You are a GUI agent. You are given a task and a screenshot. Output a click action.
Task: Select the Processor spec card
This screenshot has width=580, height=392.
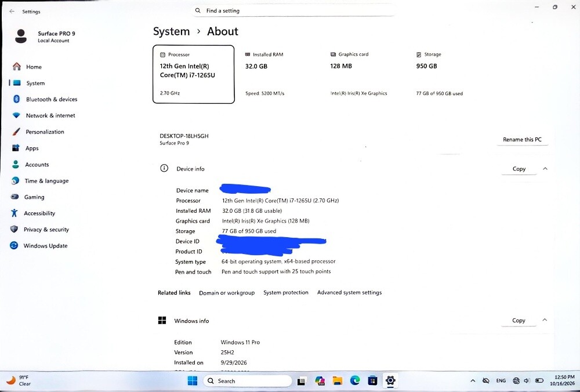(x=194, y=74)
